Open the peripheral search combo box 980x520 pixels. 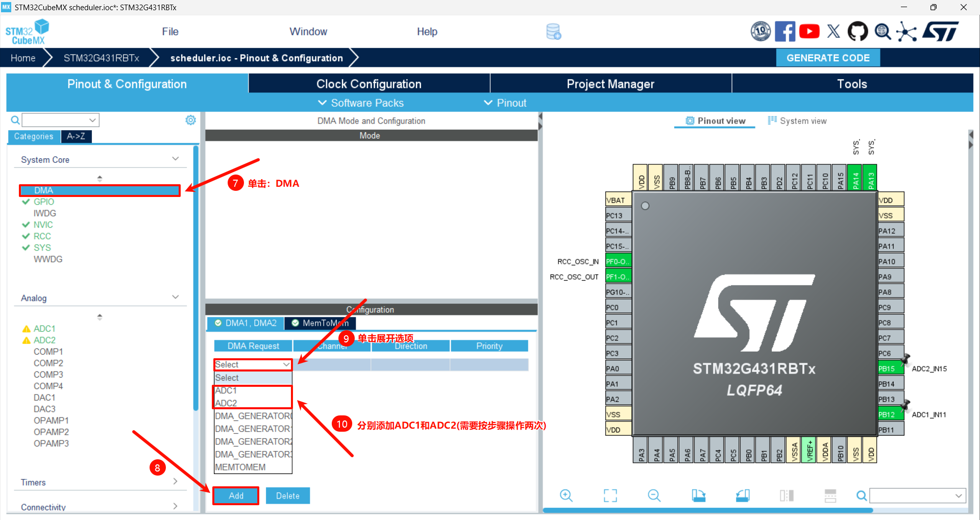coord(60,120)
